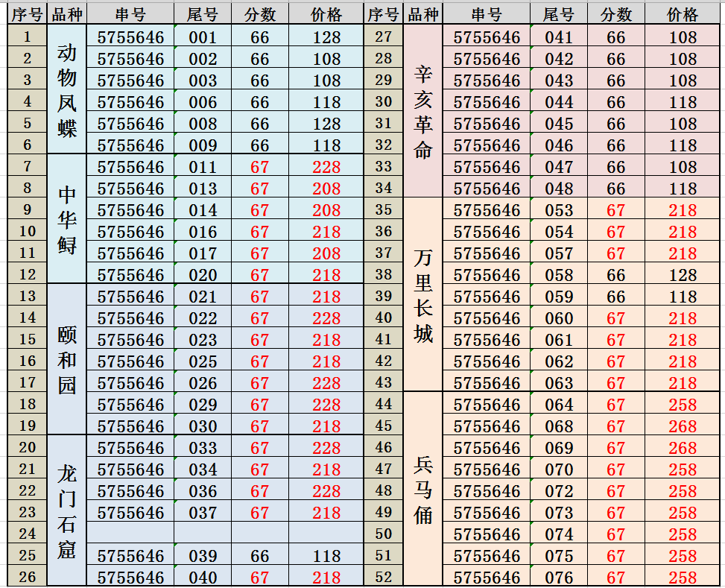Click the 龙门石窟 category cell
The height and width of the screenshot is (588, 725).
(x=67, y=510)
